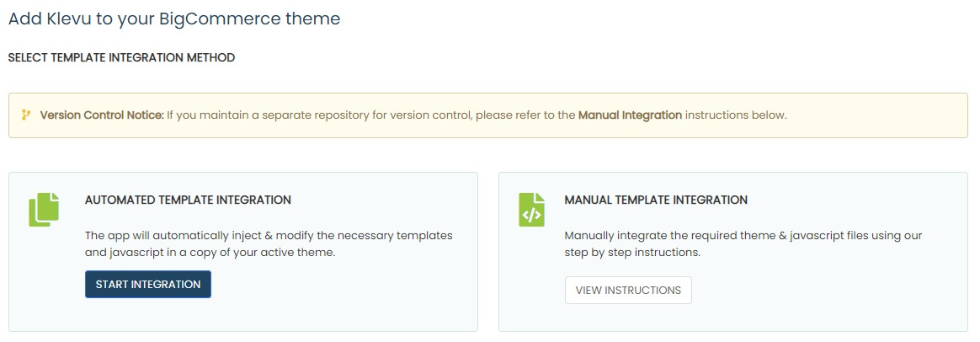This screenshot has height=342, width=980.
Task: Click the Select Template Integration Method heading
Action: tap(121, 58)
